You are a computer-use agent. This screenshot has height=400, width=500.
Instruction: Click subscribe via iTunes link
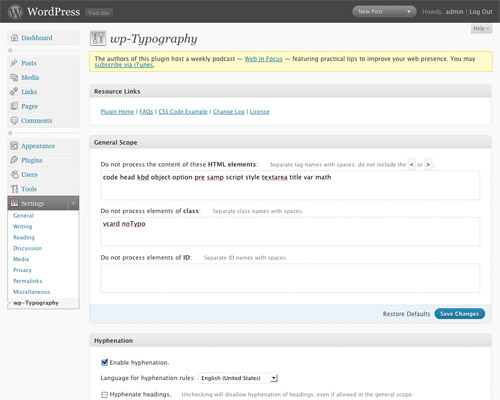coord(124,65)
